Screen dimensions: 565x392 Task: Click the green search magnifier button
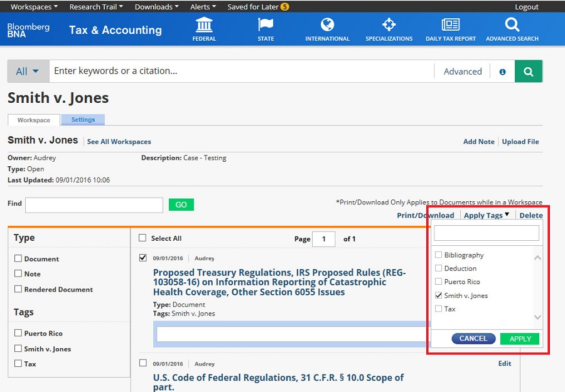click(529, 72)
